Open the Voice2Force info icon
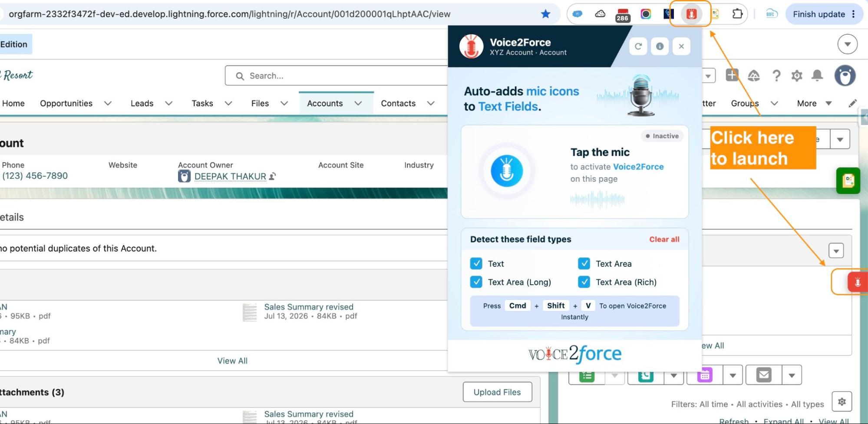Screen dimensions: 868x424 coord(660,46)
